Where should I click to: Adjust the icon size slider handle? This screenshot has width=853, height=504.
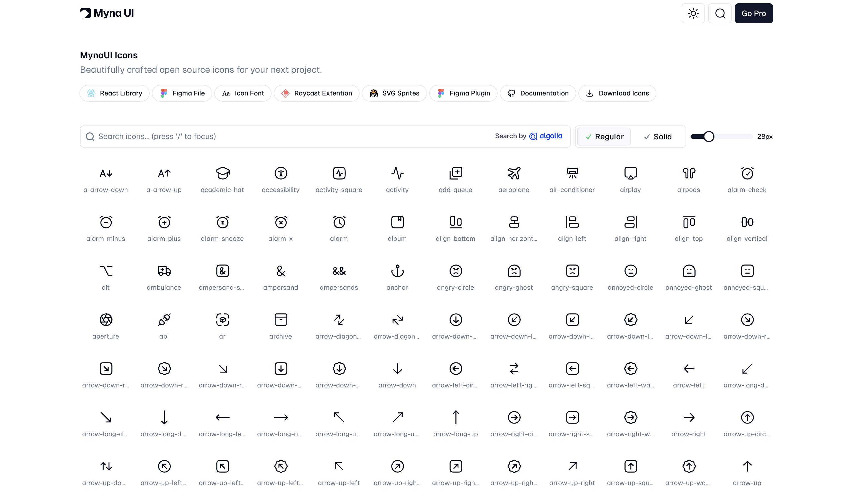click(x=709, y=137)
